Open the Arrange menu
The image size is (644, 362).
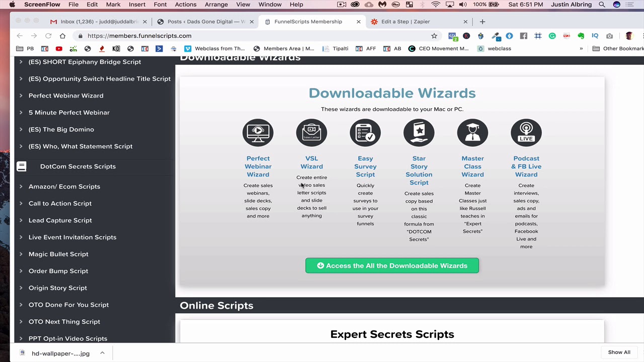coord(216,5)
